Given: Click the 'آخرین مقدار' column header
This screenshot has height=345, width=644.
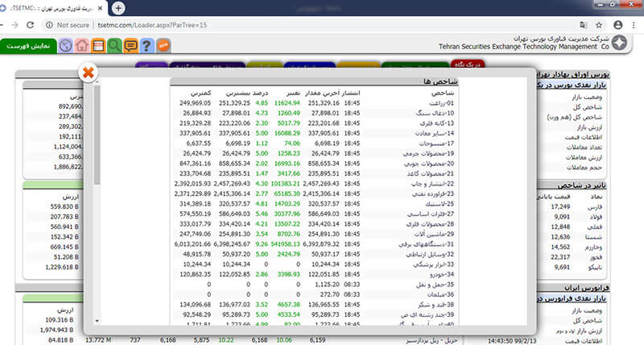Looking at the screenshot, I should click(x=324, y=93).
